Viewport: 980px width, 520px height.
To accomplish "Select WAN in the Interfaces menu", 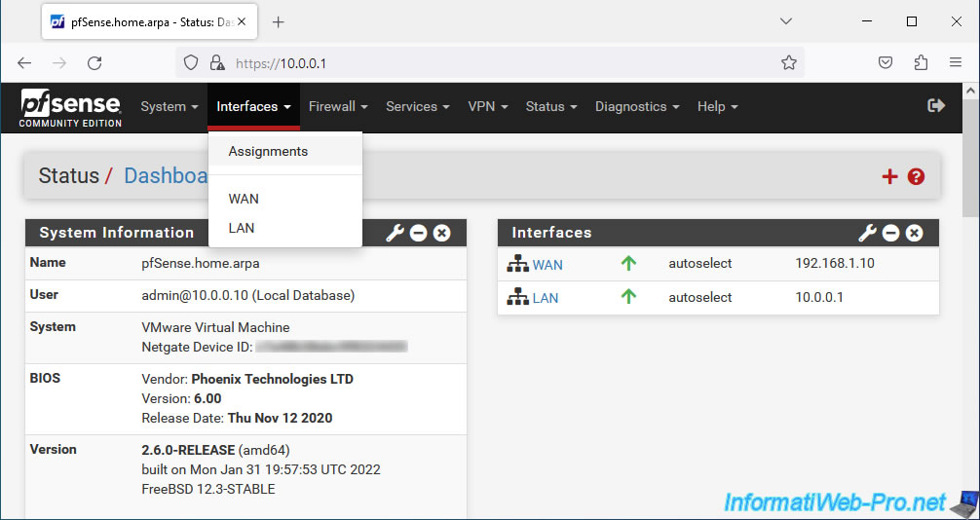I will pyautogui.click(x=285, y=199).
